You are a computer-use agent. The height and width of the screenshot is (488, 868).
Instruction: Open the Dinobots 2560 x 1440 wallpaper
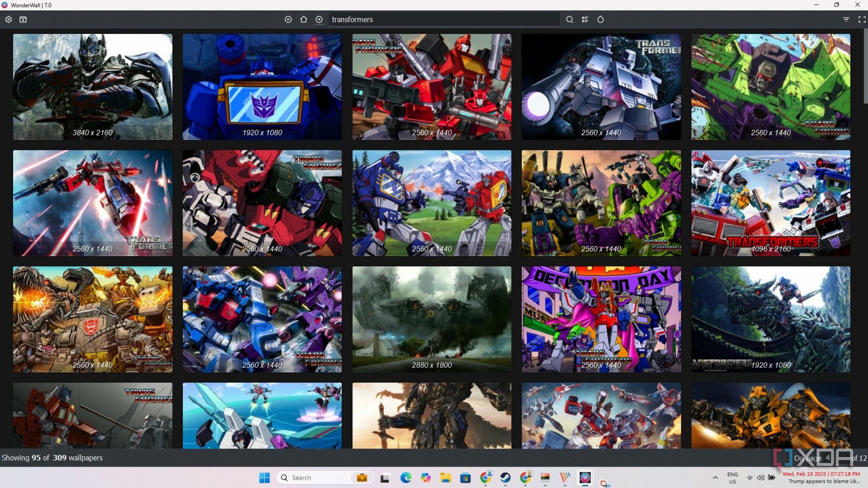coord(92,319)
